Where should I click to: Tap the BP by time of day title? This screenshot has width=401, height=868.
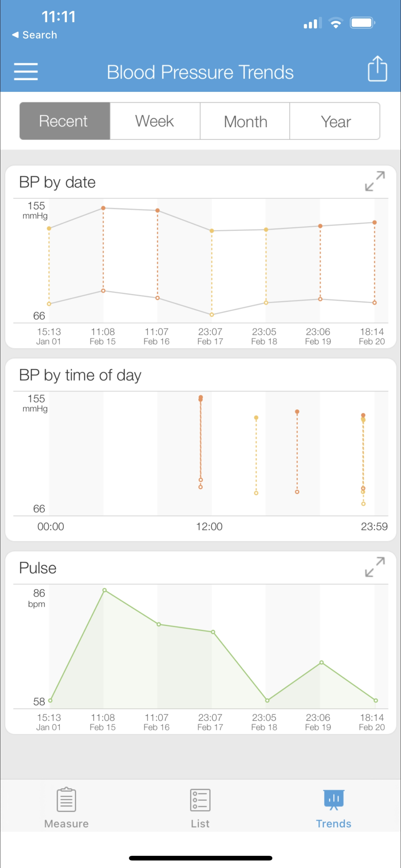pyautogui.click(x=80, y=375)
